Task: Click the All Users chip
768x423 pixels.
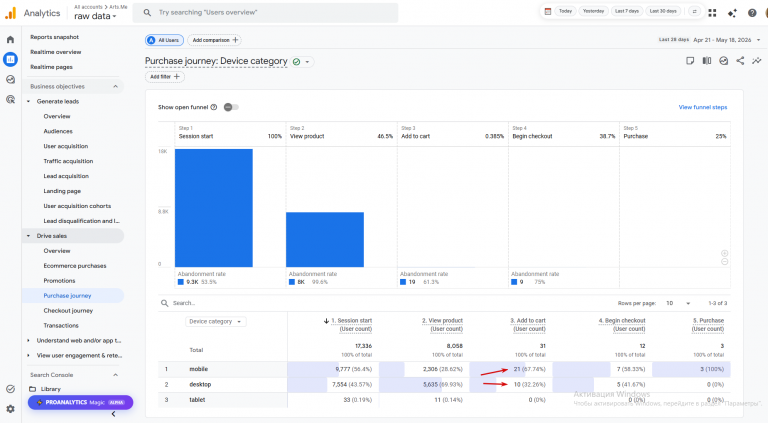Action: [x=164, y=40]
